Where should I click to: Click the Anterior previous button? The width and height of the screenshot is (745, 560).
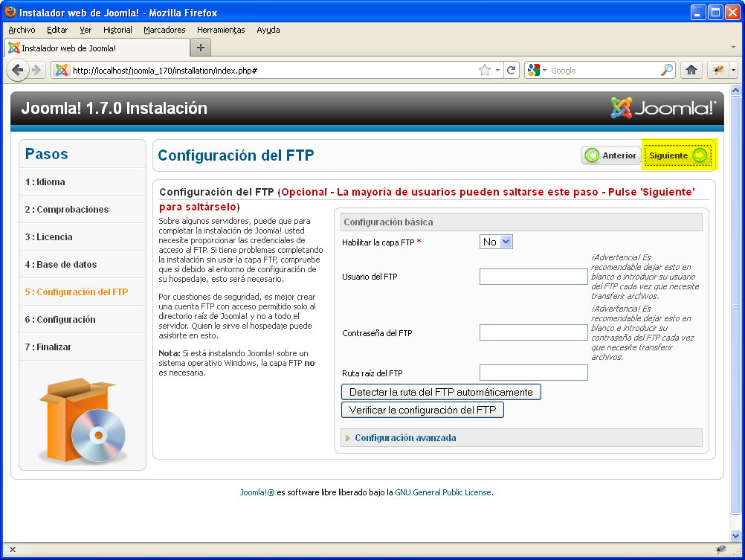coord(611,155)
